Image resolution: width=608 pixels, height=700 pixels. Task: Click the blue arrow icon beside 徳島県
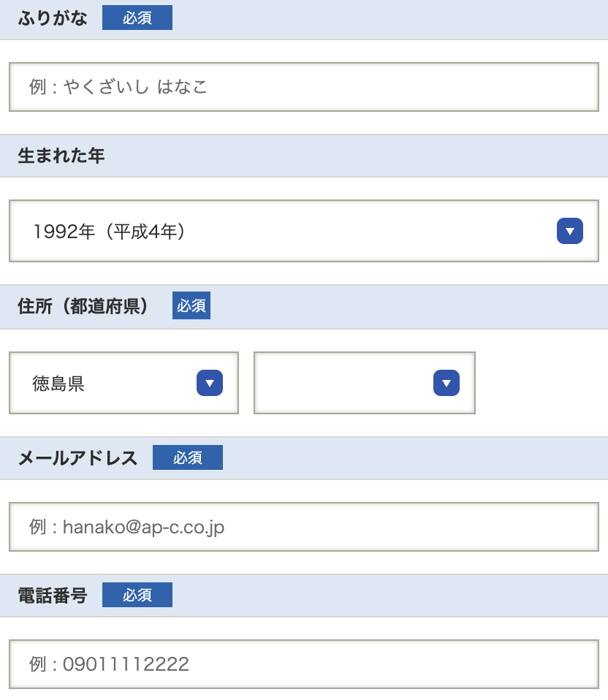[x=209, y=383]
